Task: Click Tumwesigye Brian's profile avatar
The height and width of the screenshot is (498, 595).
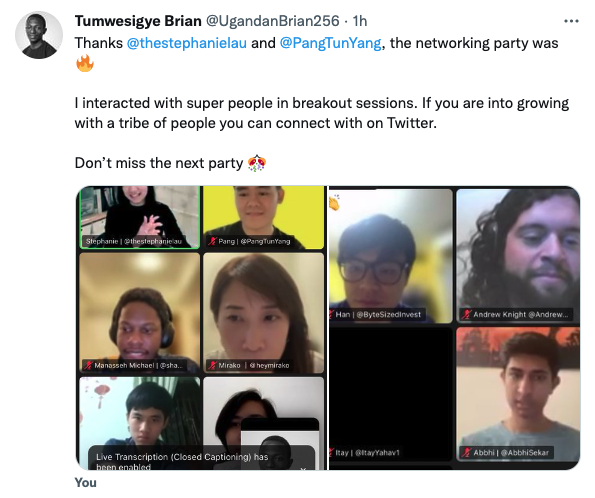Action: tap(39, 35)
